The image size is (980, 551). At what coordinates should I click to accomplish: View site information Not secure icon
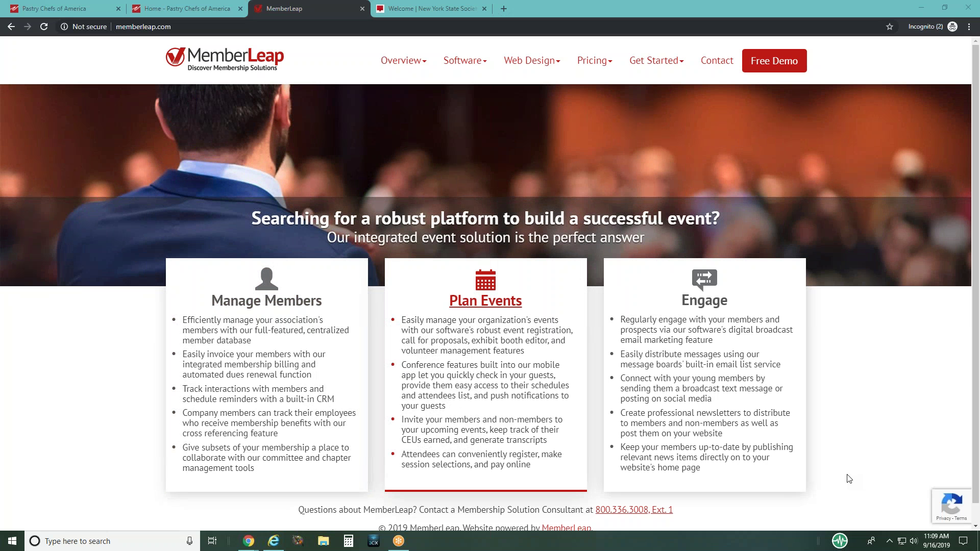(x=64, y=27)
